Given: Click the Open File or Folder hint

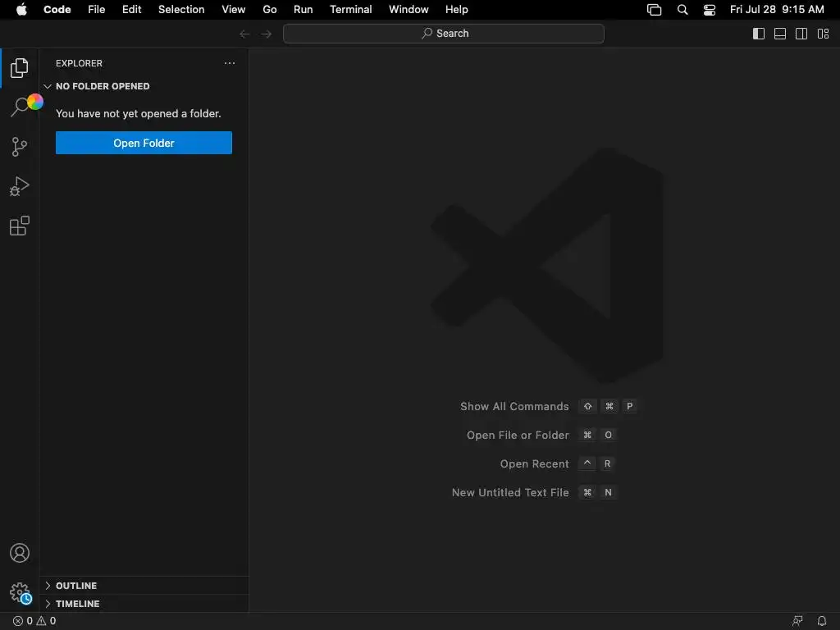Looking at the screenshot, I should [518, 436].
